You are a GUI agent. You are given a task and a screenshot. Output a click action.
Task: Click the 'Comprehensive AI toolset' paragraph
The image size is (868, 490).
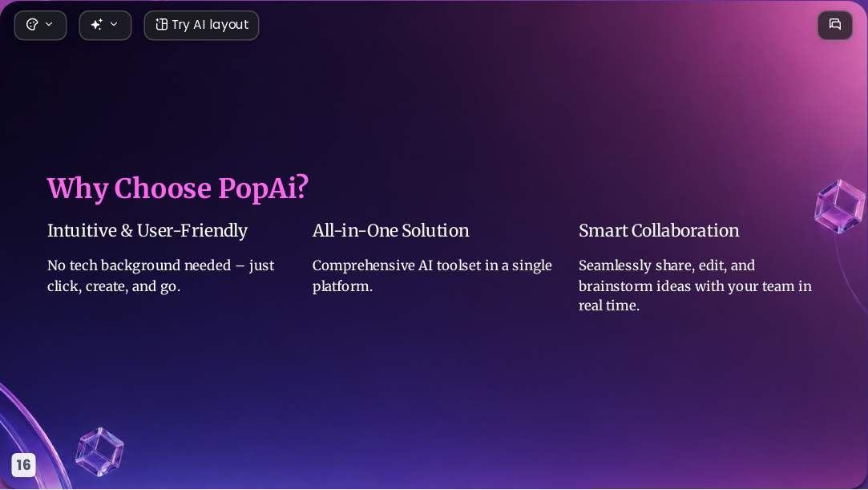432,276
